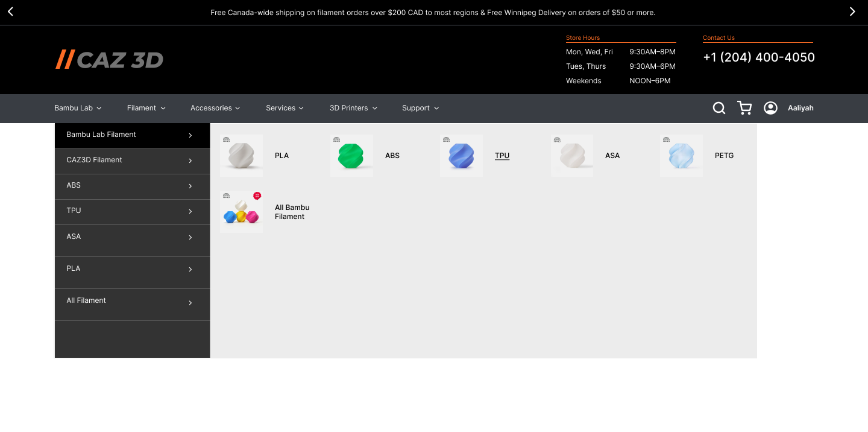Select TPU in the sidebar menu
The height and width of the screenshot is (432, 868).
133,212
